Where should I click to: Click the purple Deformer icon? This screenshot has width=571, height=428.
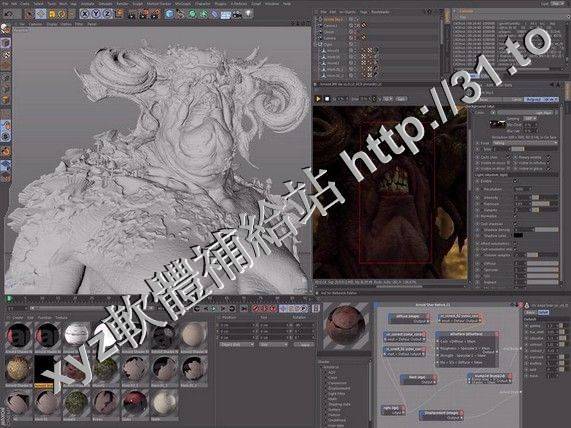[x=215, y=14]
